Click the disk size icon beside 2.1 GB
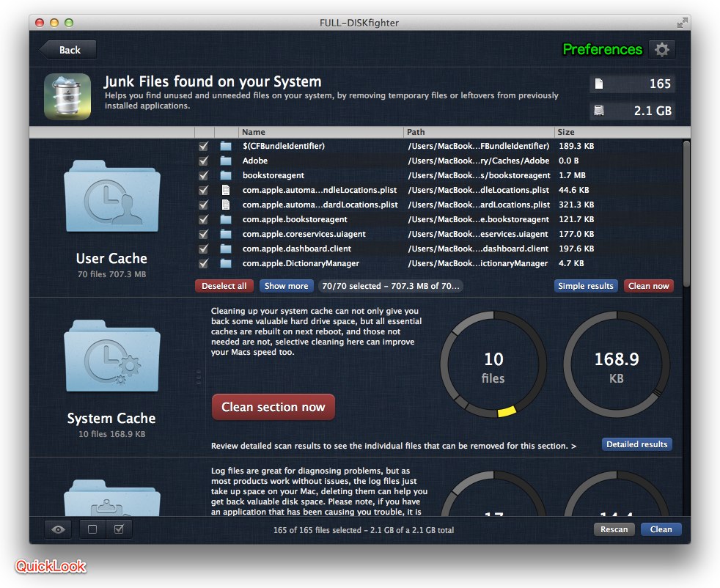Viewport: 720px width, 588px height. 599,111
